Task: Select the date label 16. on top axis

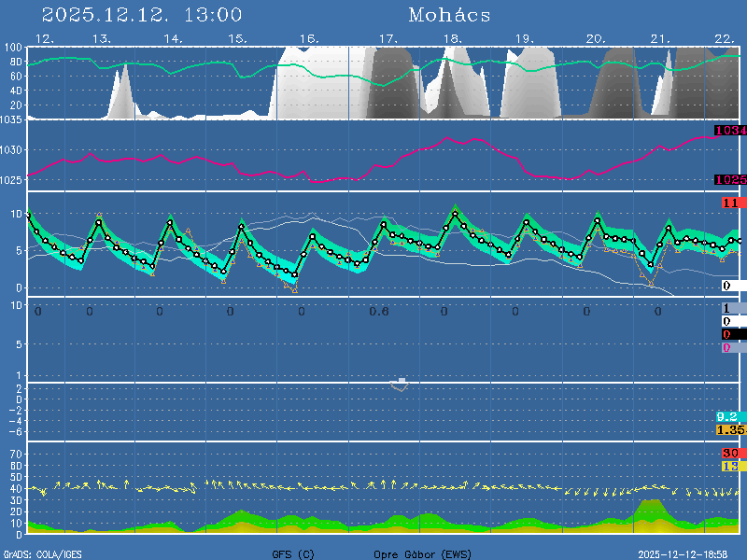Action: [x=309, y=38]
